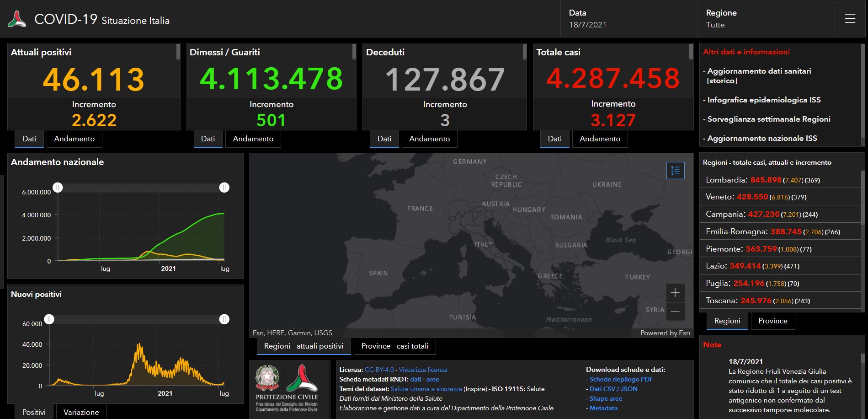The height and width of the screenshot is (419, 868).
Task: Open the Province tab in the regions panel
Action: [x=772, y=321]
